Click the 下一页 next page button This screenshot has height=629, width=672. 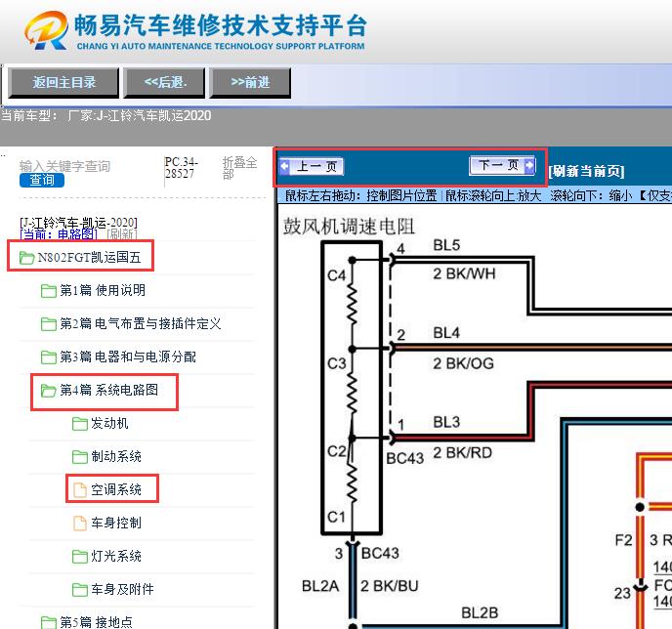click(502, 165)
